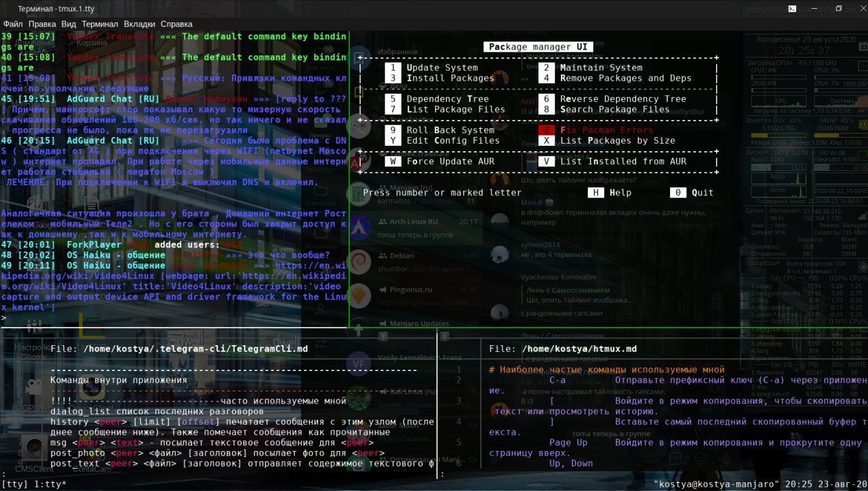
Task: Click the ForkPlayer added users message line 47
Action: click(x=121, y=245)
